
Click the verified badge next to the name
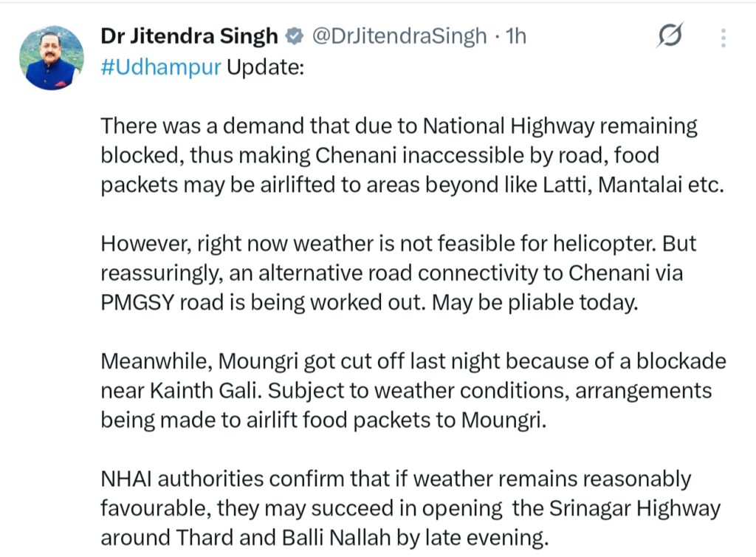click(294, 36)
